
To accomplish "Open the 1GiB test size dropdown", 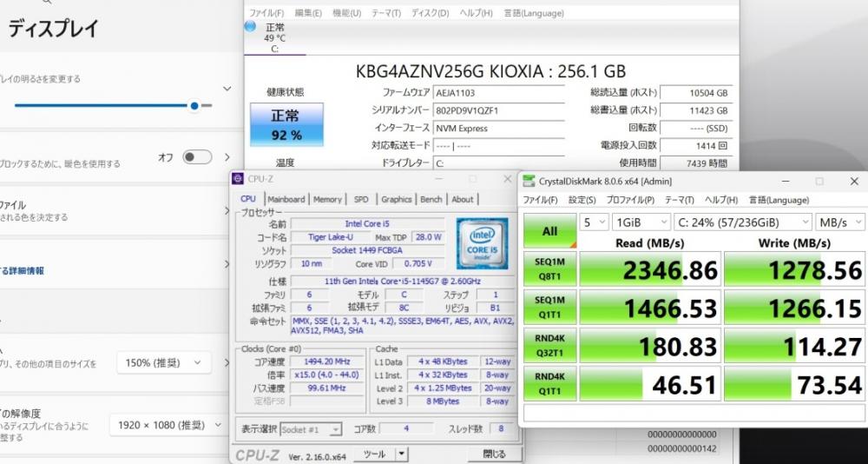I will coord(641,222).
